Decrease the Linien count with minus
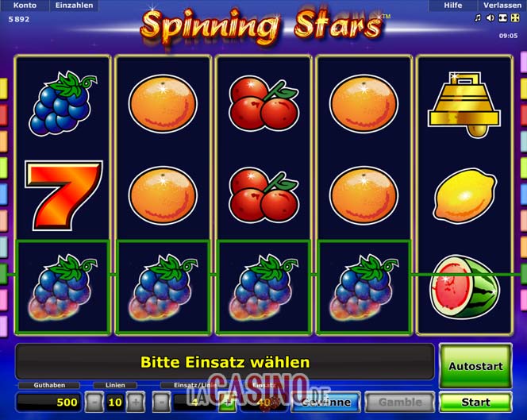 pyautogui.click(x=94, y=402)
